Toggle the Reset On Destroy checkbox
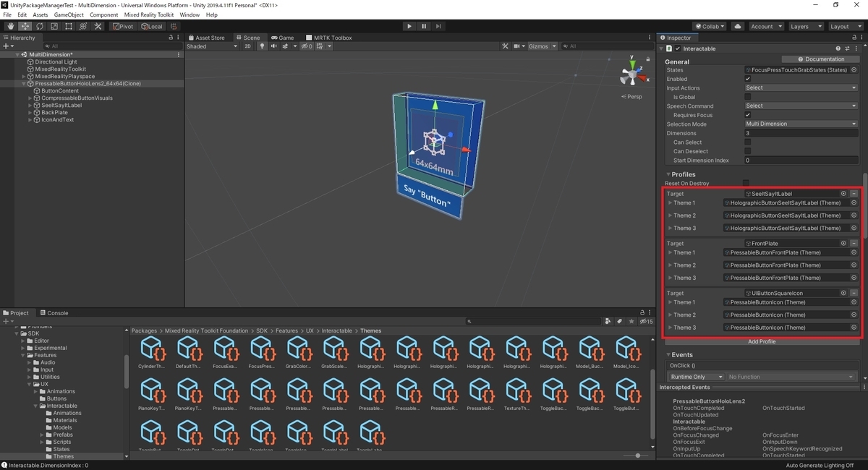The width and height of the screenshot is (868, 470). pos(746,184)
